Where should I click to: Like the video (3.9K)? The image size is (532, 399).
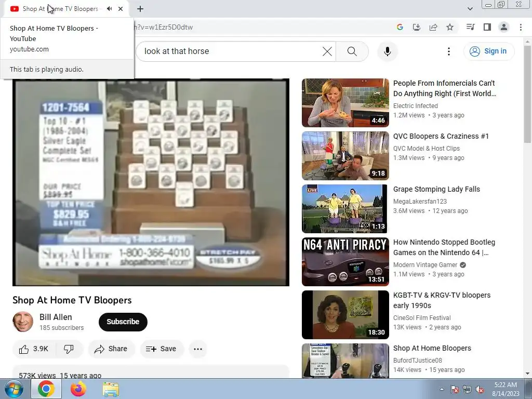click(x=34, y=349)
